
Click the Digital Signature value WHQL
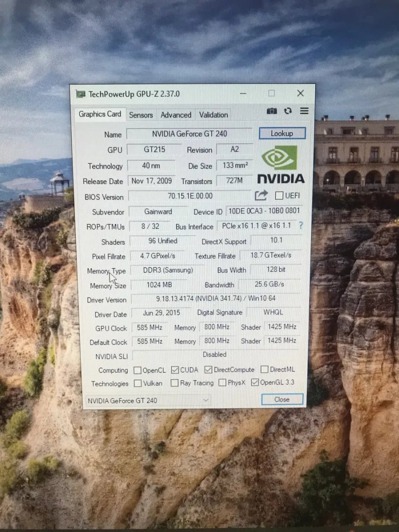(273, 312)
